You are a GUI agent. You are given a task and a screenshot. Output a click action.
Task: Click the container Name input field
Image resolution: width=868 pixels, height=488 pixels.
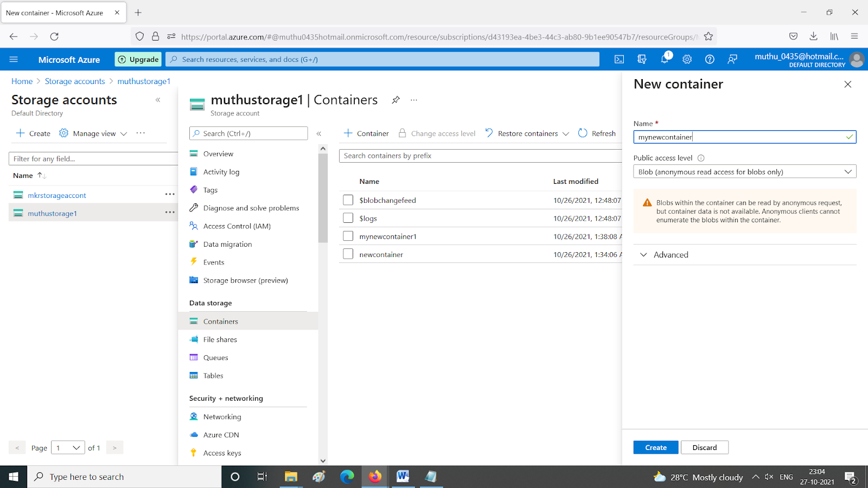[x=745, y=137]
